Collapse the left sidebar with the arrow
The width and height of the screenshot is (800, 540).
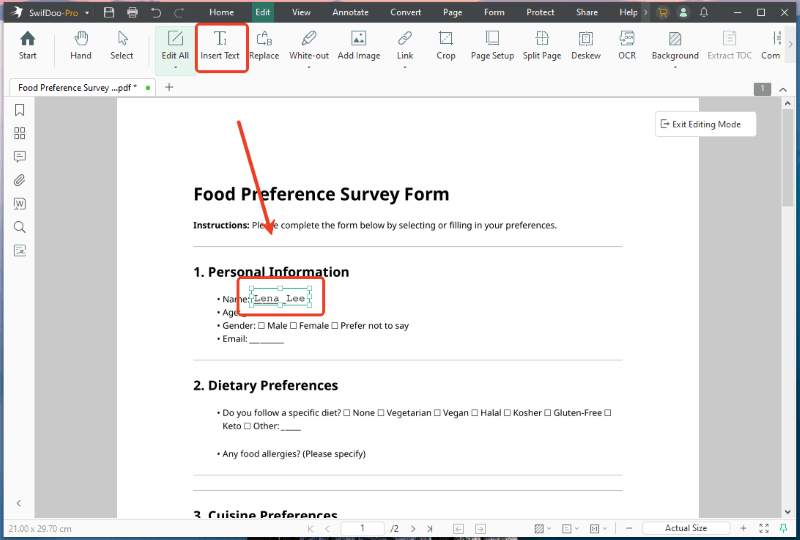click(19, 503)
